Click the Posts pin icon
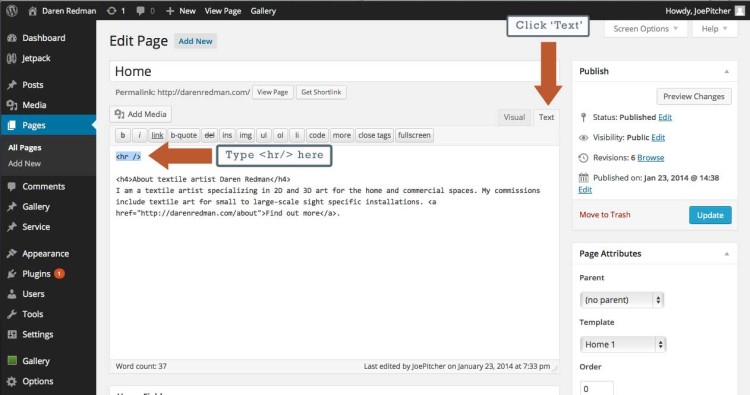Image resolution: width=750 pixels, height=395 pixels. 12,85
